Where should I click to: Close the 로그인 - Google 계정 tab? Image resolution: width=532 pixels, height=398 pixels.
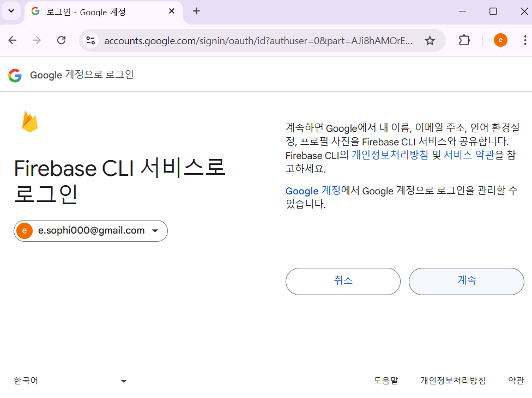(172, 11)
